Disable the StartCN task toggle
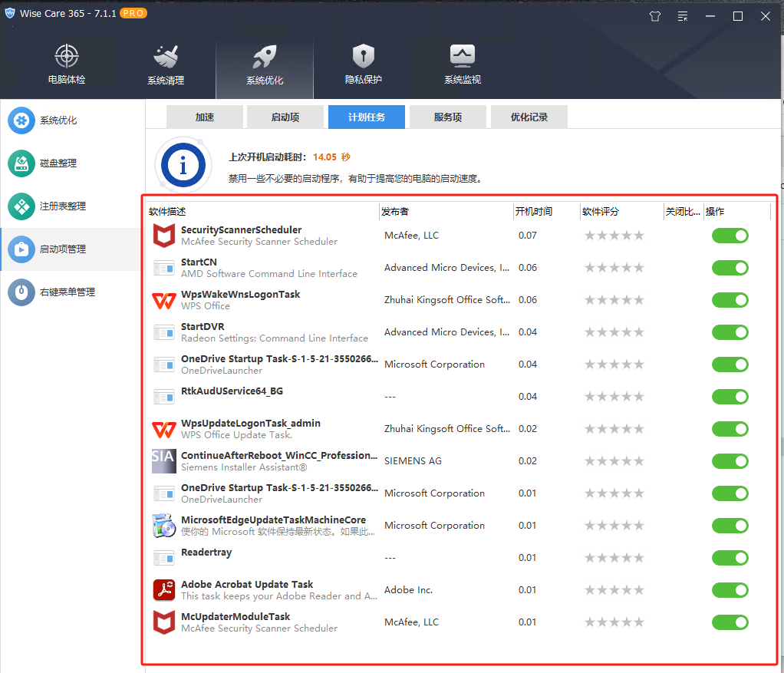 tap(730, 268)
